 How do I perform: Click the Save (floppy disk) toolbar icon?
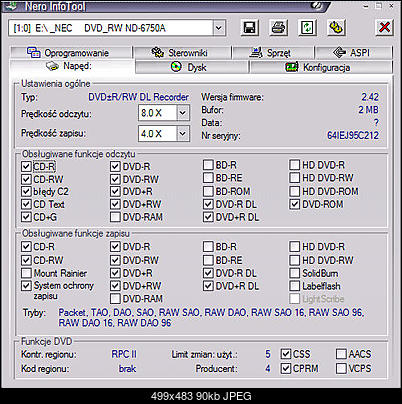[249, 28]
